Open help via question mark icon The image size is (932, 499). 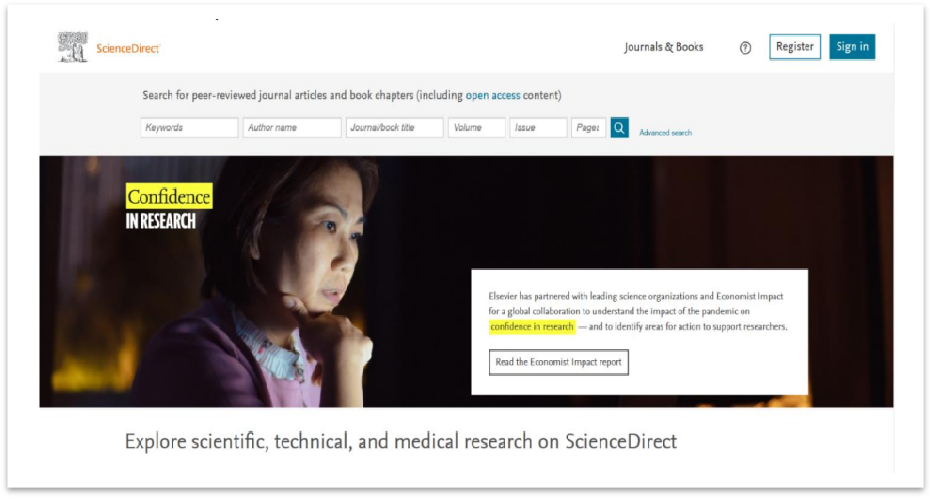click(745, 48)
